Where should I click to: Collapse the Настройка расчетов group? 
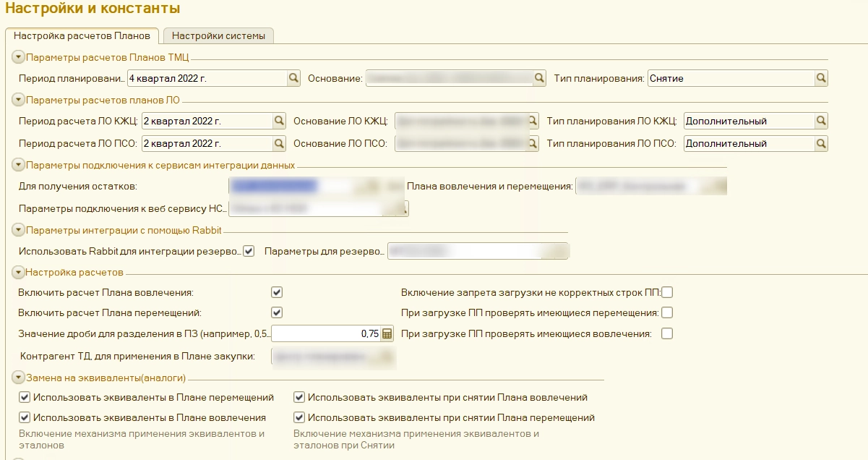(19, 273)
